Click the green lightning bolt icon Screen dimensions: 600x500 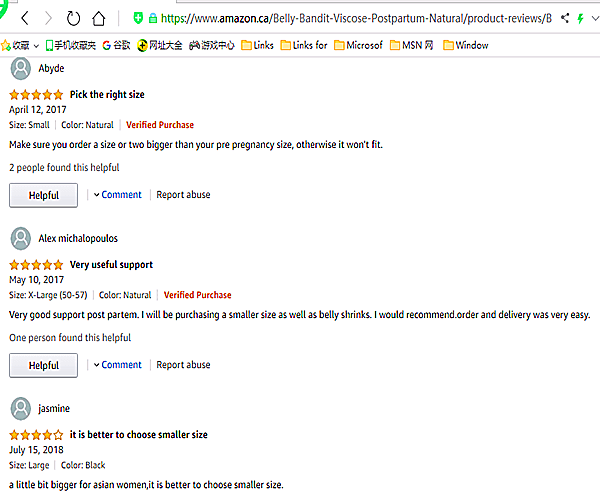(581, 18)
